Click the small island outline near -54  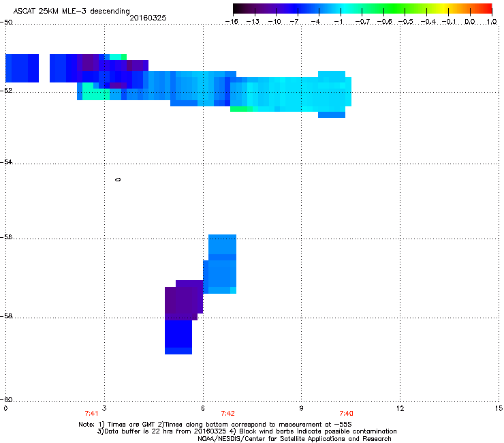pyautogui.click(x=118, y=179)
